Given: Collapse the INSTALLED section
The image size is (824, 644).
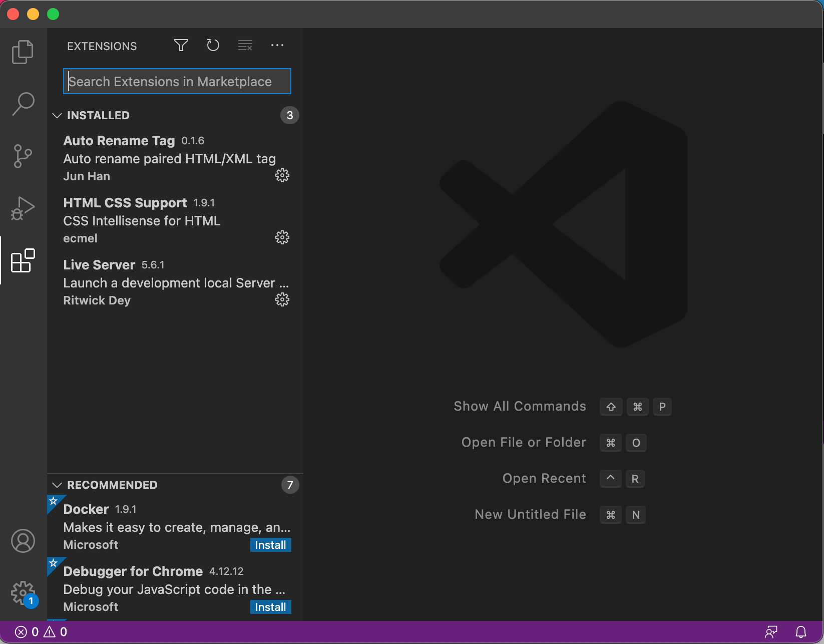Looking at the screenshot, I should pyautogui.click(x=57, y=116).
